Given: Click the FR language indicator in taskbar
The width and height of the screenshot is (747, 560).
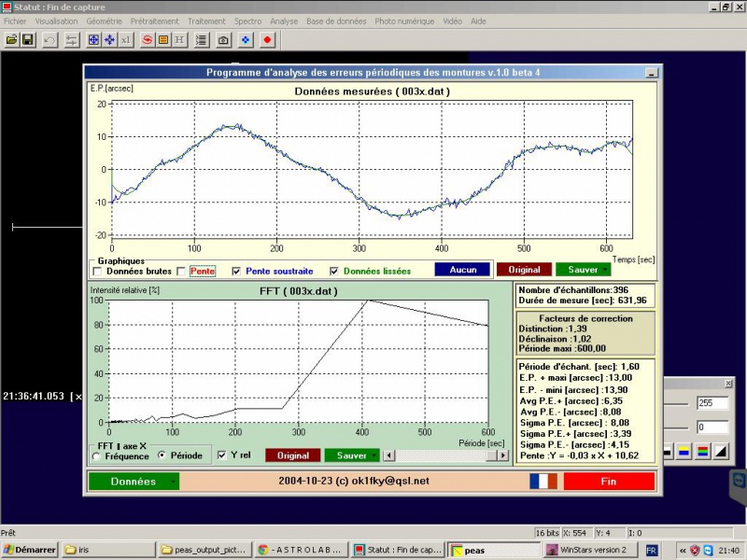Looking at the screenshot, I should tap(651, 550).
